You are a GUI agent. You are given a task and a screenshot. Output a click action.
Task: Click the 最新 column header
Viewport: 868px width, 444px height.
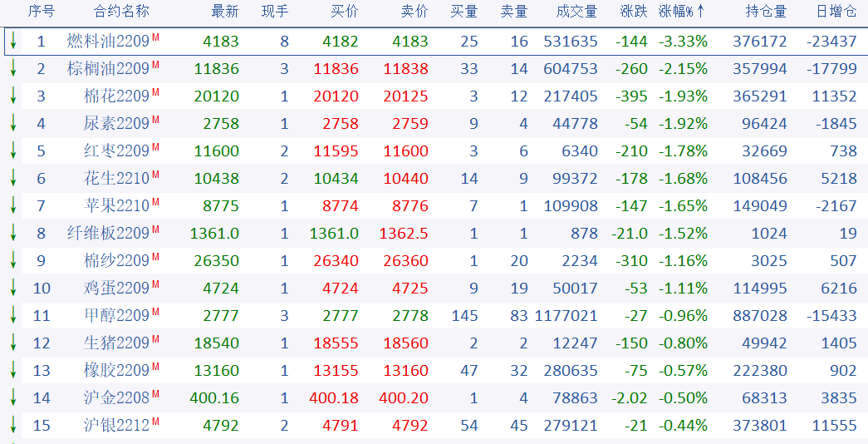point(225,12)
